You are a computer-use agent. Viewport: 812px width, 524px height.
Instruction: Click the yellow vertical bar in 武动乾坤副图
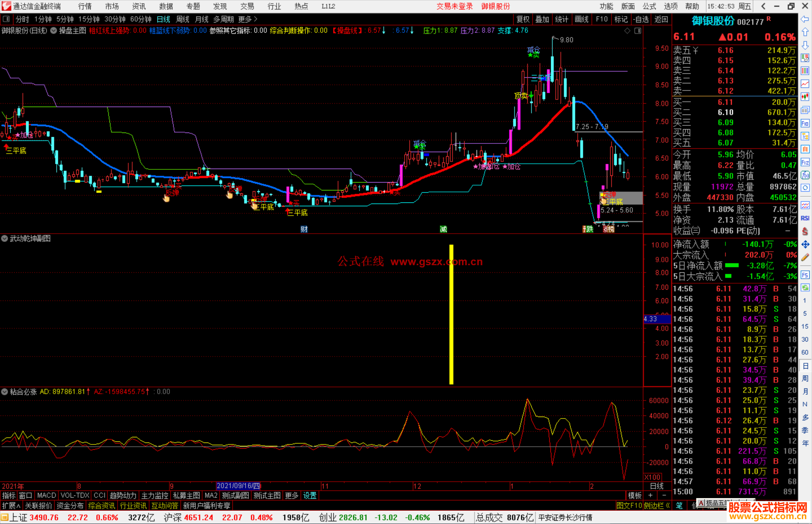(x=451, y=314)
